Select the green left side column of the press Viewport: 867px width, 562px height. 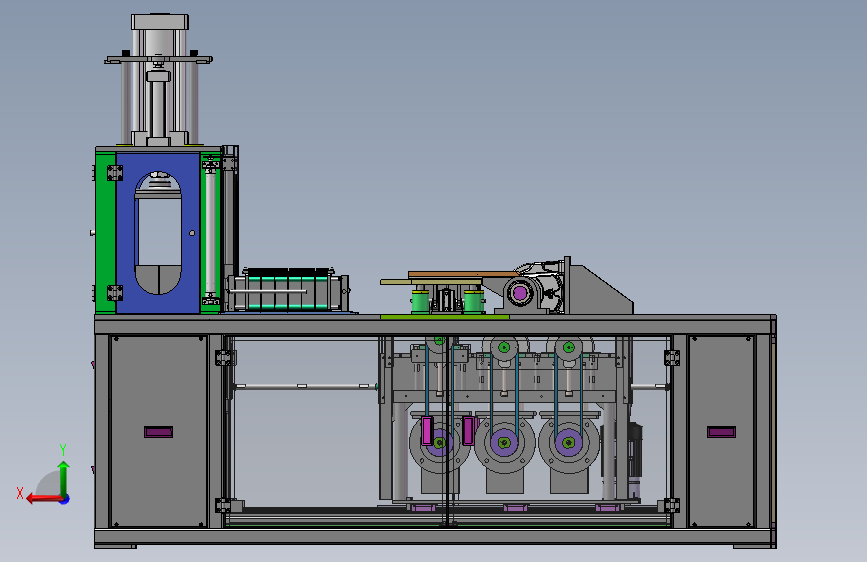(x=105, y=232)
